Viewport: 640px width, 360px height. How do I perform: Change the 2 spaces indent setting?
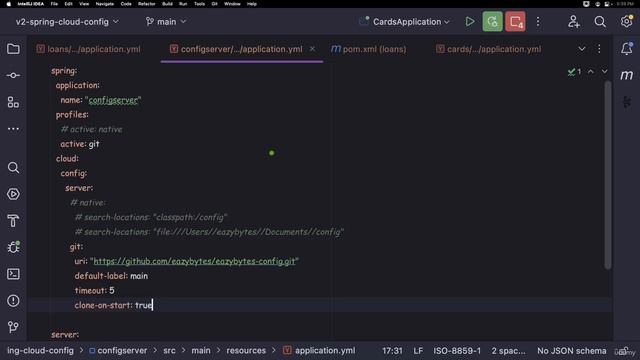508,351
